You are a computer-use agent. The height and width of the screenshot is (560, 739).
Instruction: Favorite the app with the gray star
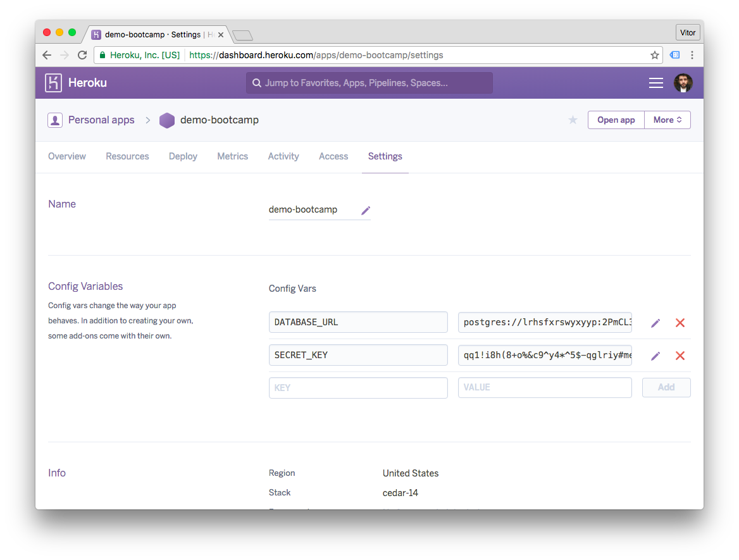573,120
